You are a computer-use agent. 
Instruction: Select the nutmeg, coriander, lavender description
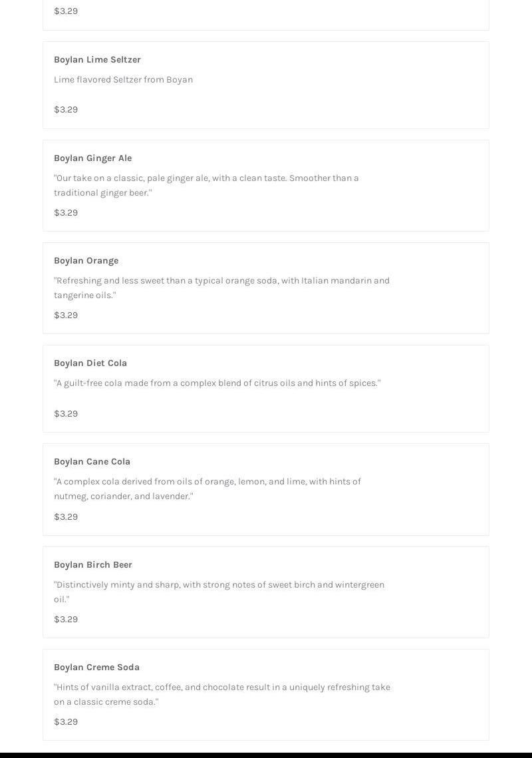207,489
